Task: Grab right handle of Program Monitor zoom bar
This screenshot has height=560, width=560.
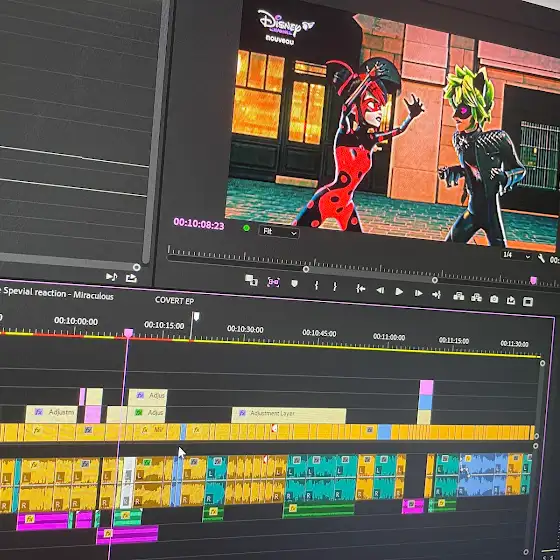Action: coord(435,280)
